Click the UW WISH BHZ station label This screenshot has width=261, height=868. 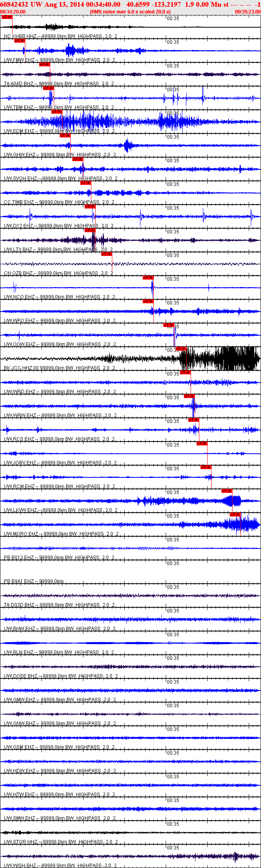click(x=61, y=866)
